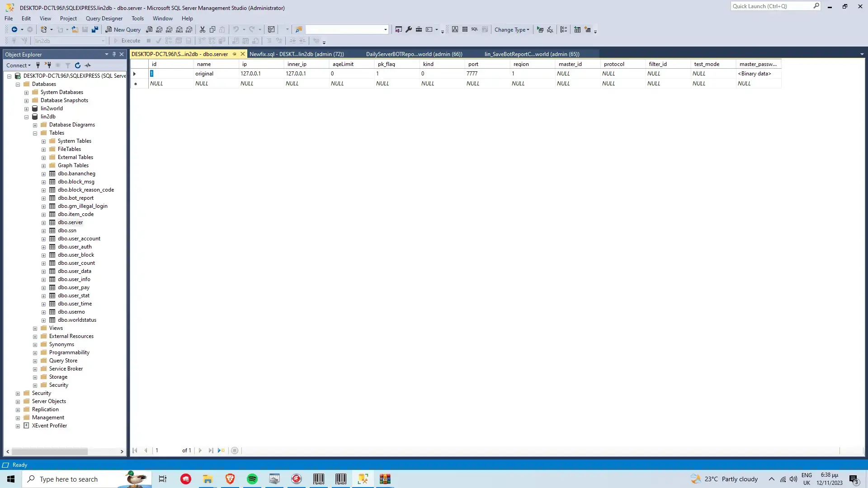Switch to the DailyServerBOTRepo tab

coord(414,54)
